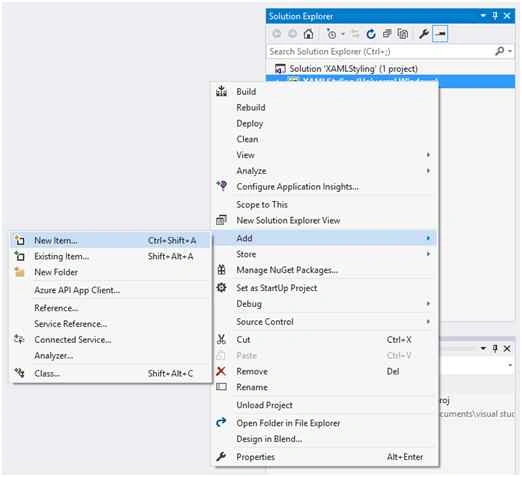Click the search magnifier icon
Image resolution: width=522 pixels, height=477 pixels.
[x=499, y=51]
